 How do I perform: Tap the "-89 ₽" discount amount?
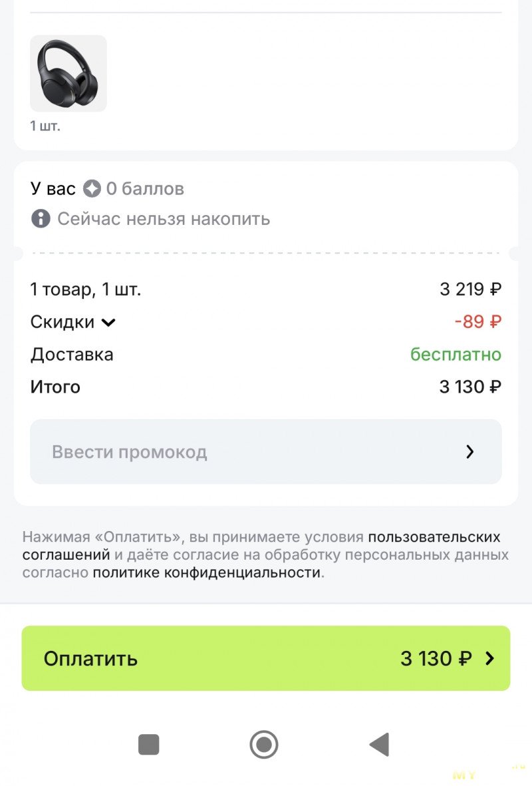pos(478,321)
